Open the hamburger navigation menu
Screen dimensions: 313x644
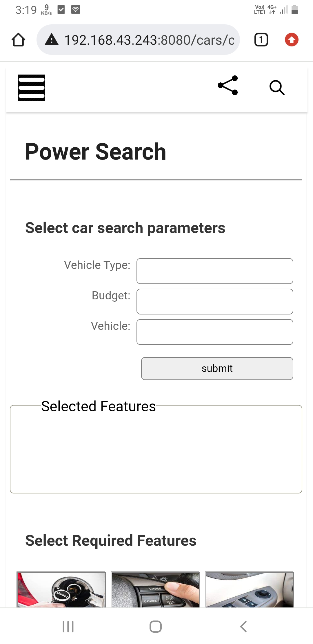click(32, 88)
